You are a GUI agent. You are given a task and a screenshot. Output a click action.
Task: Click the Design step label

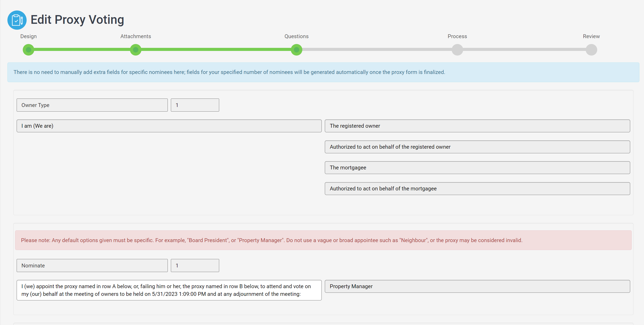28,36
